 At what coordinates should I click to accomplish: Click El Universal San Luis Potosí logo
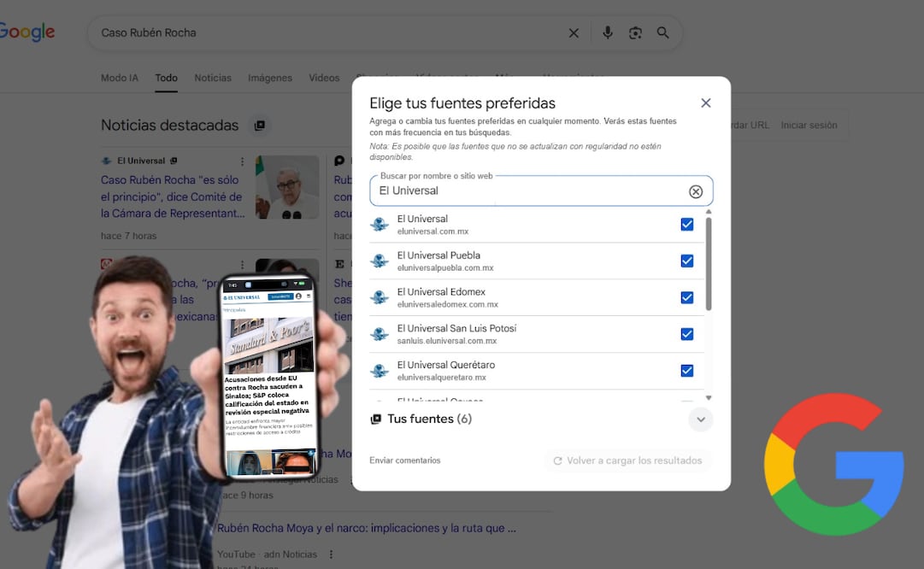click(380, 334)
